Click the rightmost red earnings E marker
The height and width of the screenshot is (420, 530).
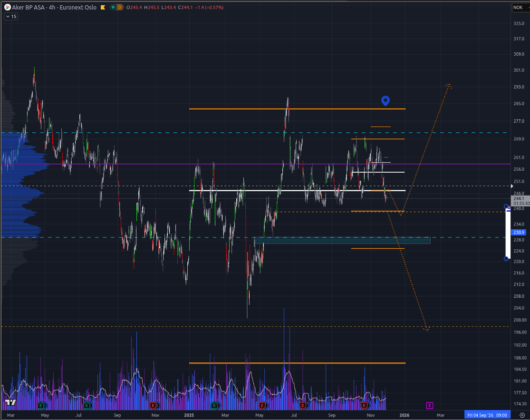coord(365,405)
